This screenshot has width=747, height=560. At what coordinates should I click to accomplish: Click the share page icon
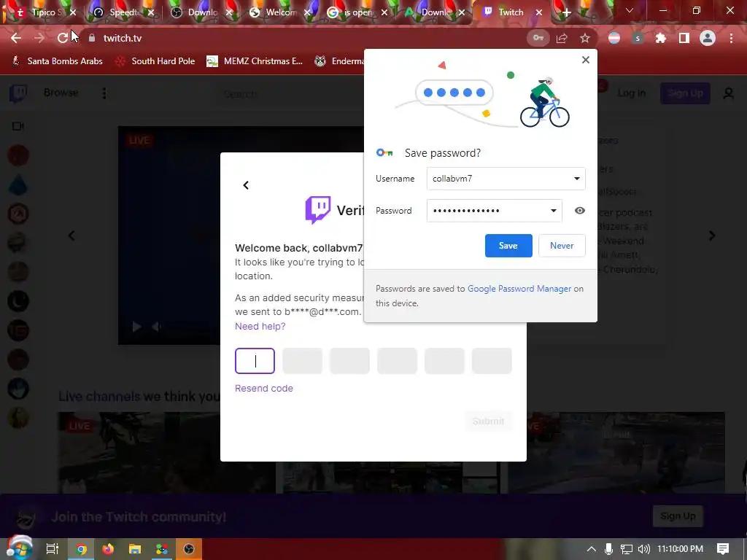[562, 38]
